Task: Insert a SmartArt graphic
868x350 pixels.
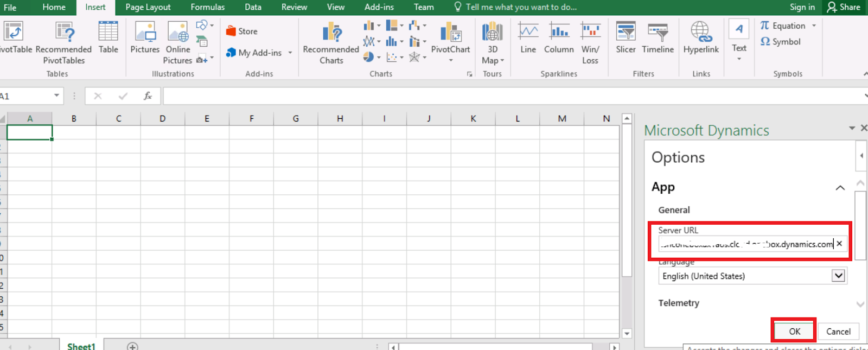Action: click(202, 41)
